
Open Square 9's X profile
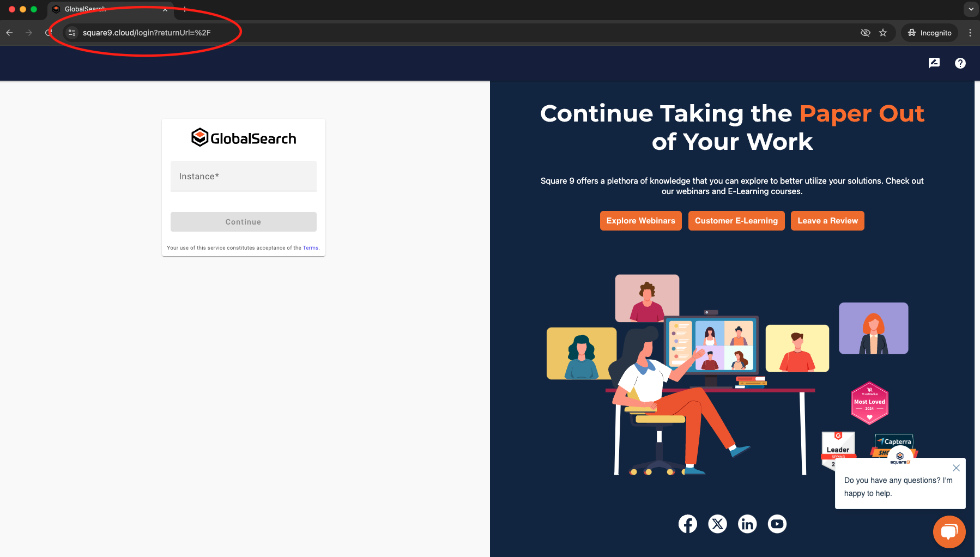pyautogui.click(x=717, y=524)
